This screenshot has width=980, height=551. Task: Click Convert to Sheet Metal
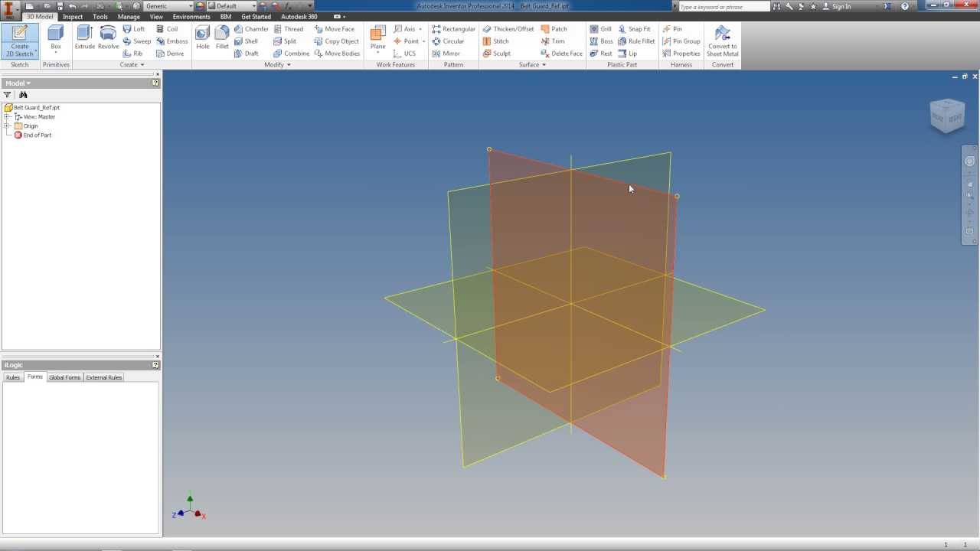[x=722, y=41]
